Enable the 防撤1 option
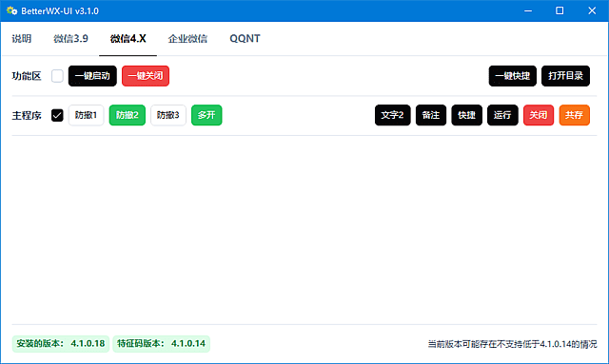The width and height of the screenshot is (609, 364). [86, 115]
